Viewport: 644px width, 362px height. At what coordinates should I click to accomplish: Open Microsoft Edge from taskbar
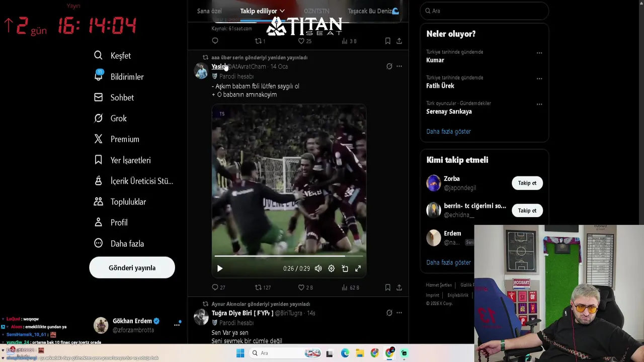pos(345,353)
